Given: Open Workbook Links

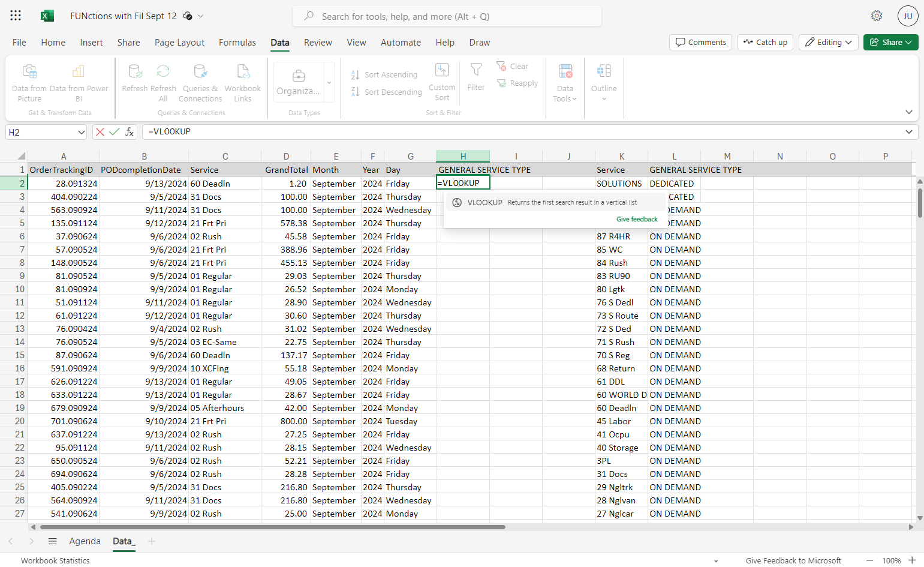Looking at the screenshot, I should [x=243, y=83].
